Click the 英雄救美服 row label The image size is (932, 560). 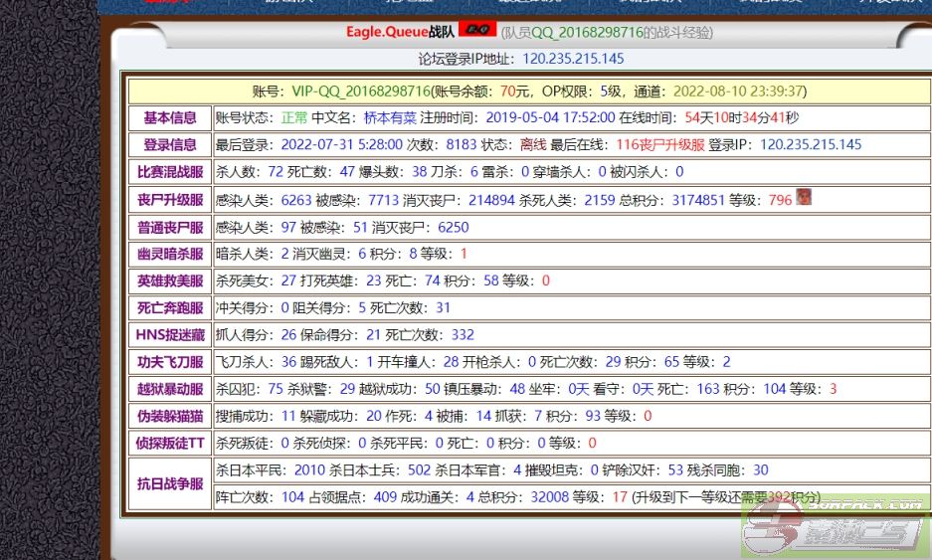coord(170,280)
